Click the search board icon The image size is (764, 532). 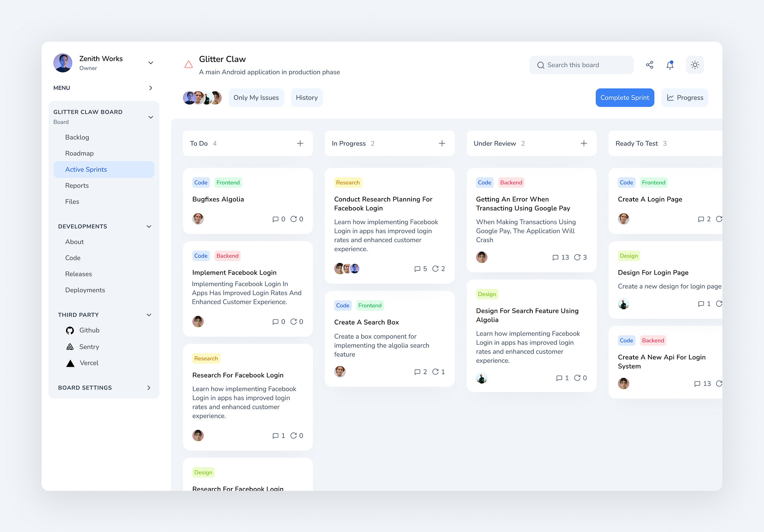point(540,65)
